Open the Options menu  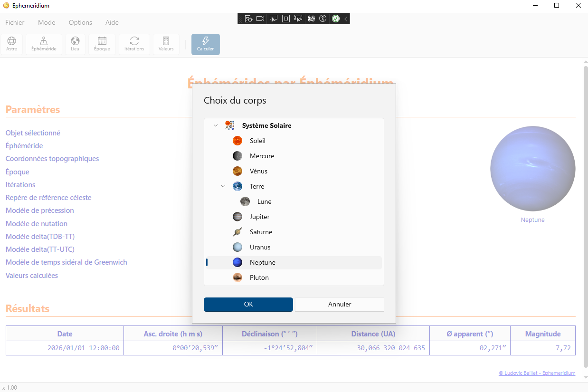coord(80,22)
